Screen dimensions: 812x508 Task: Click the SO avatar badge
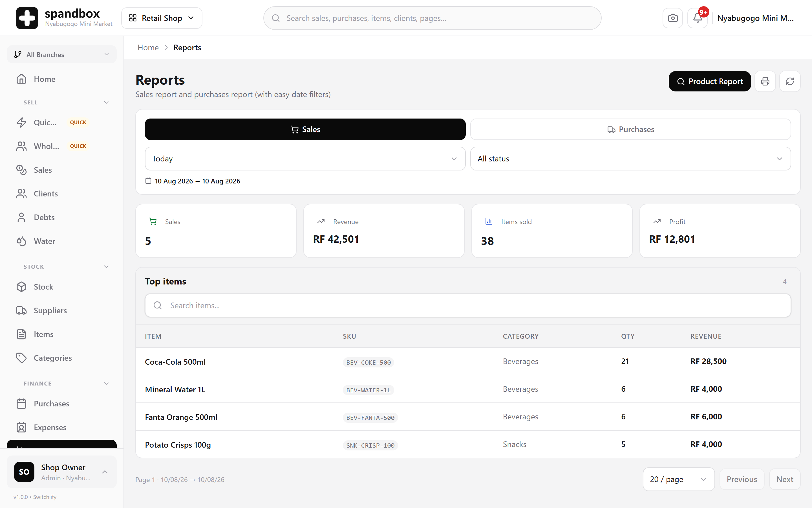(x=24, y=472)
